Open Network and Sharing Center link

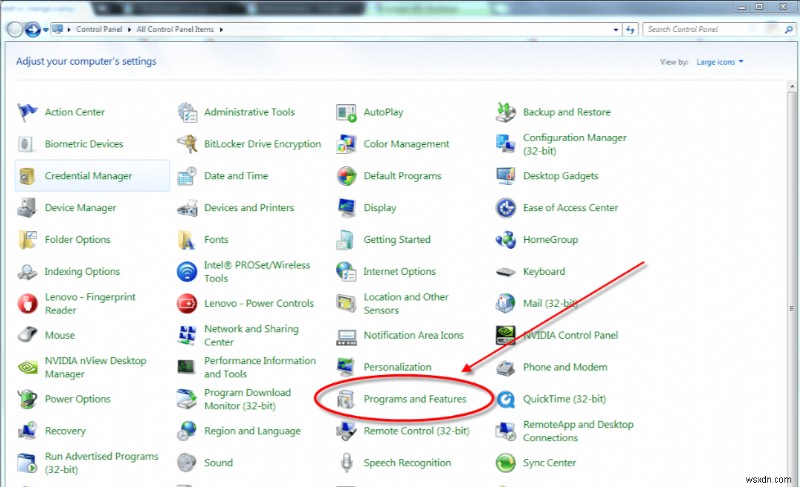[251, 336]
